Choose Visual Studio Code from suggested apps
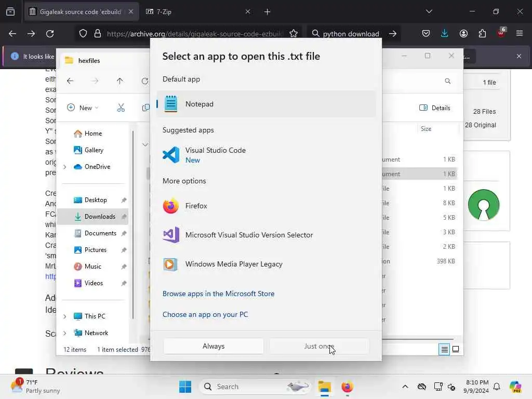This screenshot has width=532, height=399. (266, 155)
